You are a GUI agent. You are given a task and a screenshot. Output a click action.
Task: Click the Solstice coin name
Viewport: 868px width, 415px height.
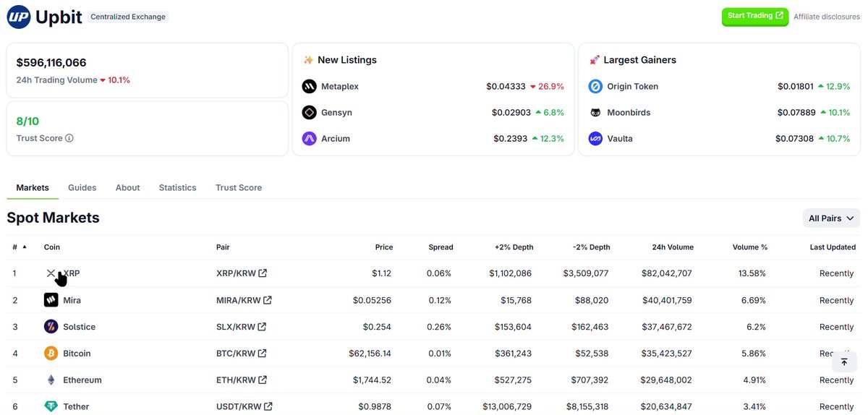(80, 327)
